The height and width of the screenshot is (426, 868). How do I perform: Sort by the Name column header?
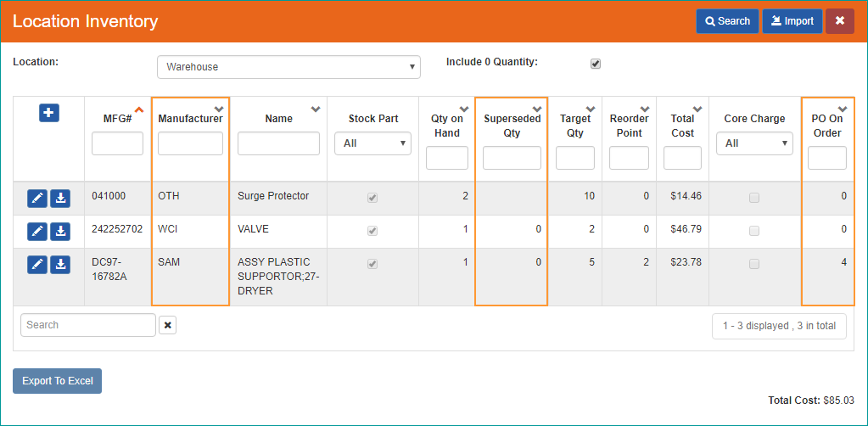(278, 118)
